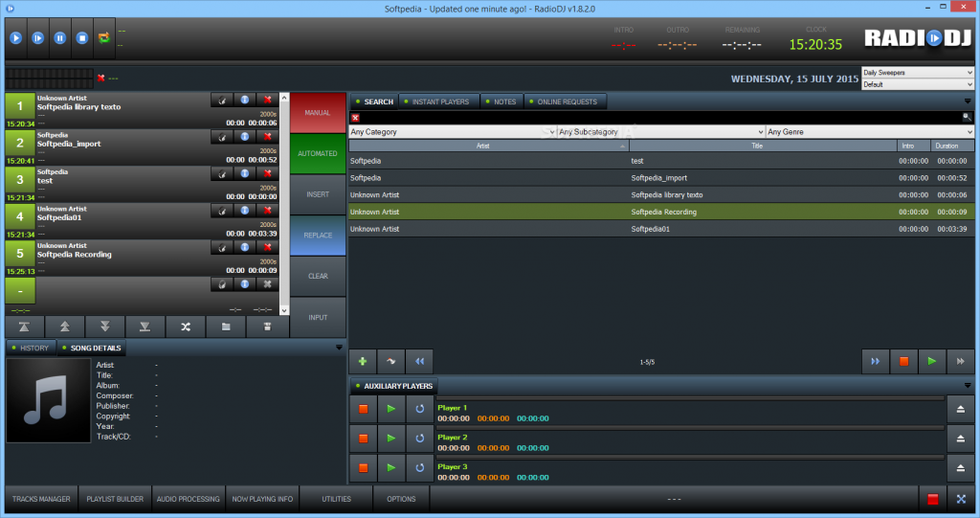
Task: Move selected track up one position
Action: click(x=64, y=327)
